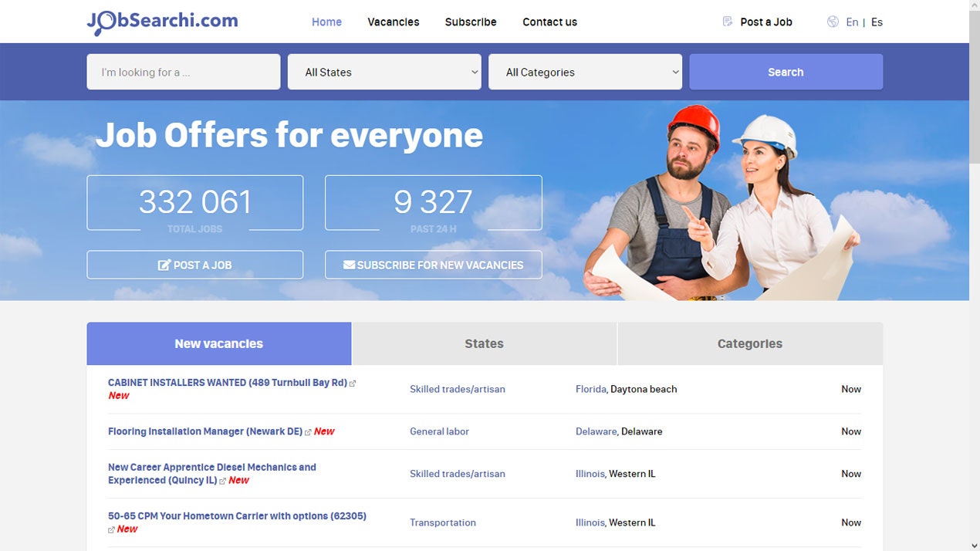980x551 pixels.
Task: Click external link icon after Diesel Mechanics listing
Action: 223,481
